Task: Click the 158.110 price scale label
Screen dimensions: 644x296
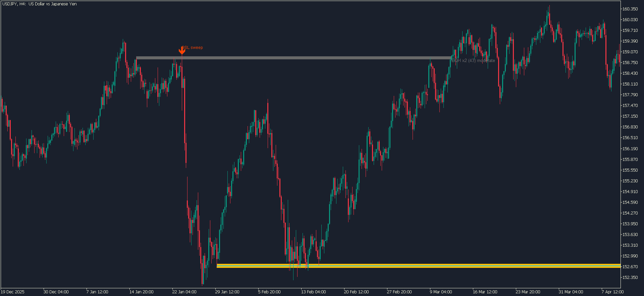Action: 630,84
